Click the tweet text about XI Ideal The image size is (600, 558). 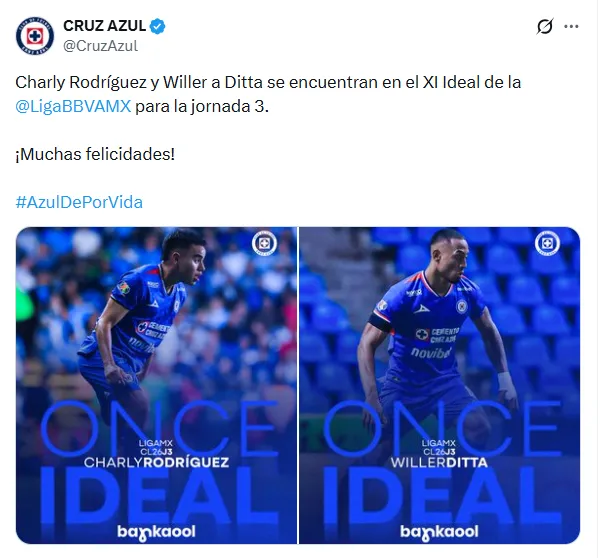point(268,94)
